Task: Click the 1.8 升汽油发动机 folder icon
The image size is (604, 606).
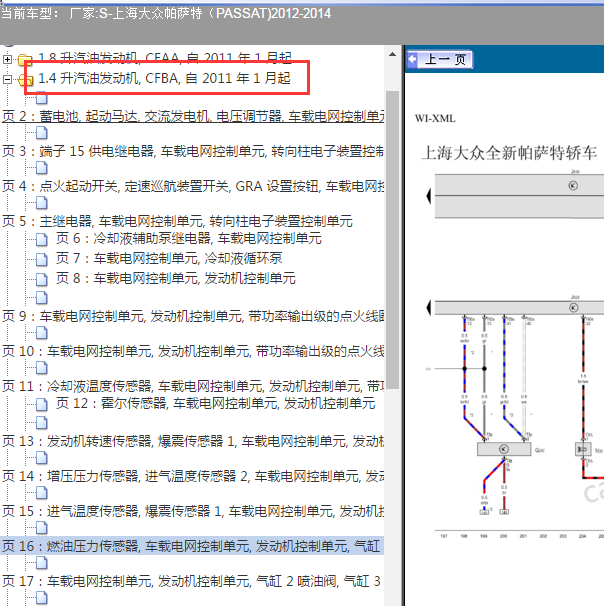Action: tap(26, 60)
